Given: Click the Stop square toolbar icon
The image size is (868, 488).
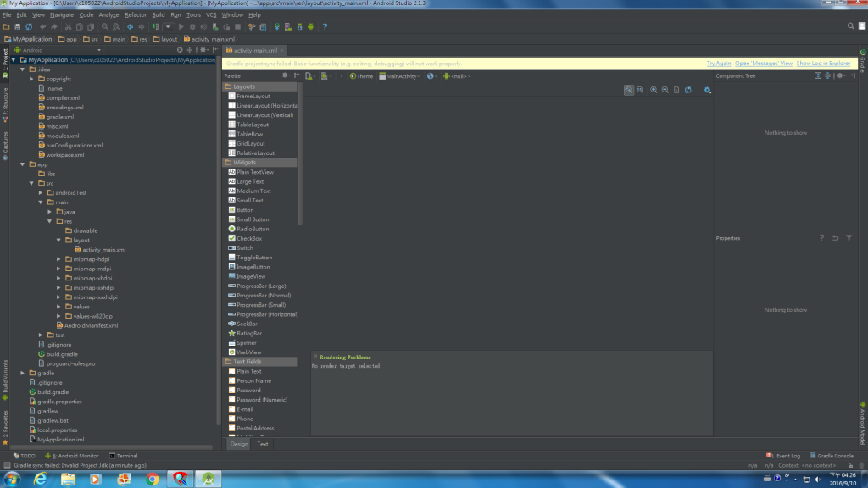Looking at the screenshot, I should click(238, 26).
